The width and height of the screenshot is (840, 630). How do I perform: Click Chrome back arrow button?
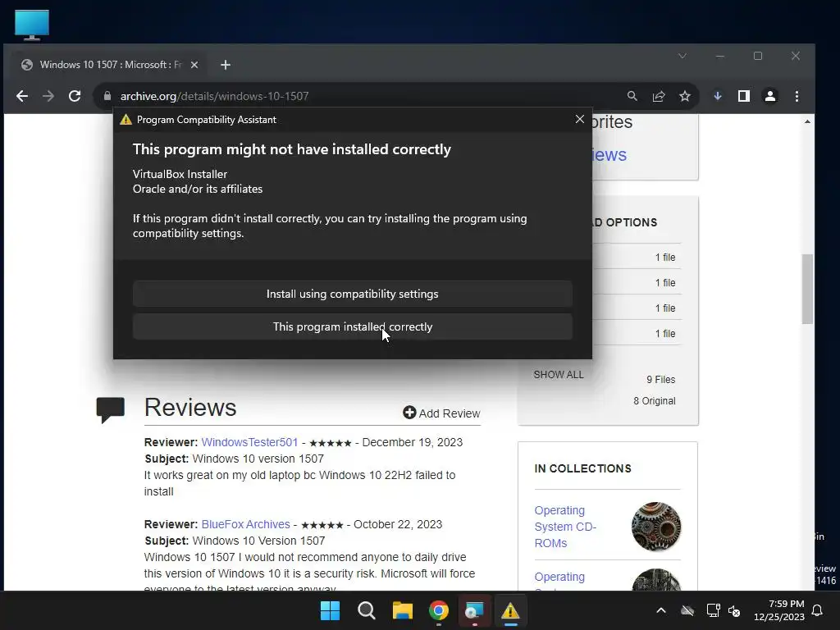(x=22, y=97)
